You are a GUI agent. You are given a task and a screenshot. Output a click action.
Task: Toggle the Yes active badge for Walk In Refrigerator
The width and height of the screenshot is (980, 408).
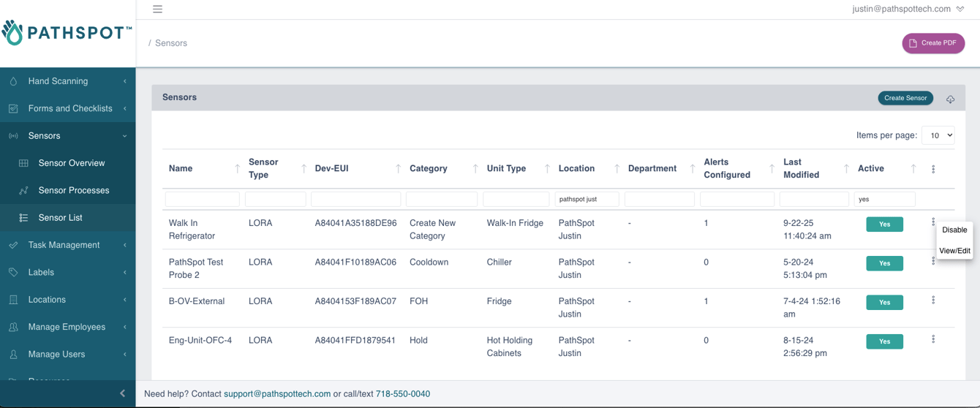884,224
